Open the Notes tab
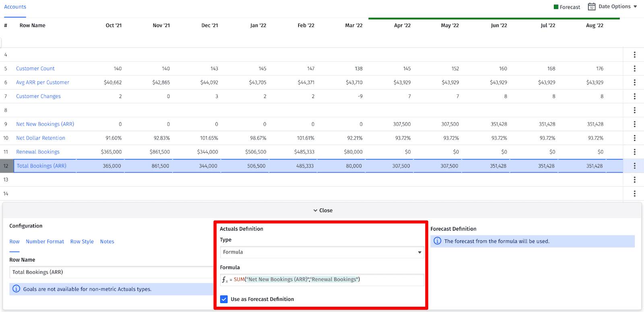This screenshot has width=644, height=312. point(107,241)
